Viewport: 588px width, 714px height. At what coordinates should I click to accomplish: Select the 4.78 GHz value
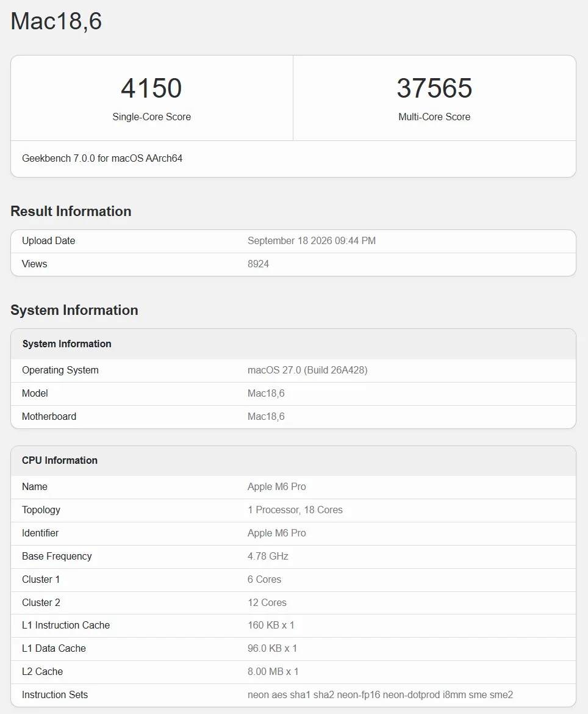(x=268, y=557)
